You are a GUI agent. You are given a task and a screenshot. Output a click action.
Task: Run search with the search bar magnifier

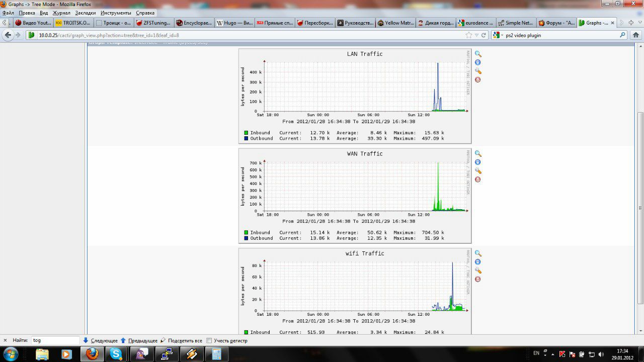point(622,35)
